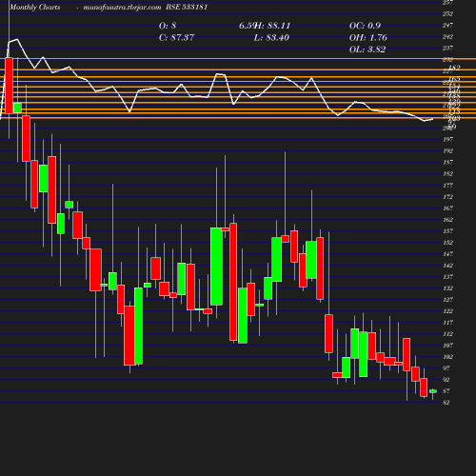Screen dimensions: 476x476
Task: Click the 177 price axis label
Action: (447, 186)
